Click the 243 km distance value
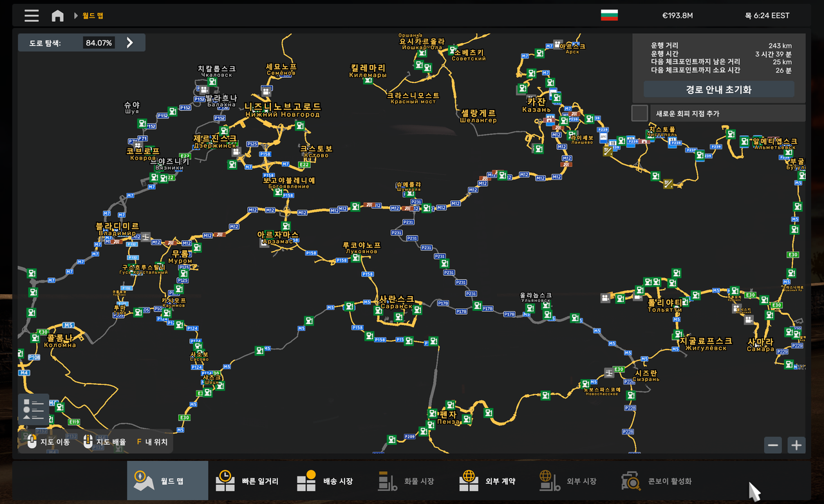 point(780,46)
